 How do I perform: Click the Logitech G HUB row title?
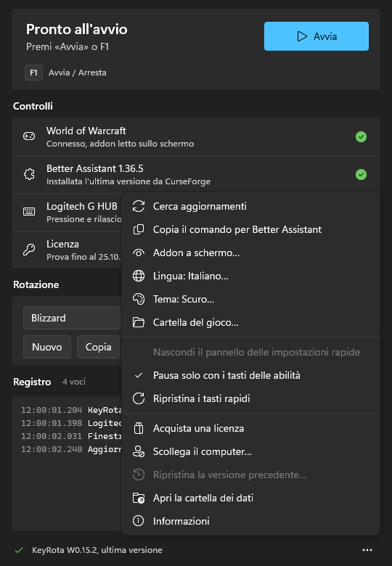coord(82,206)
